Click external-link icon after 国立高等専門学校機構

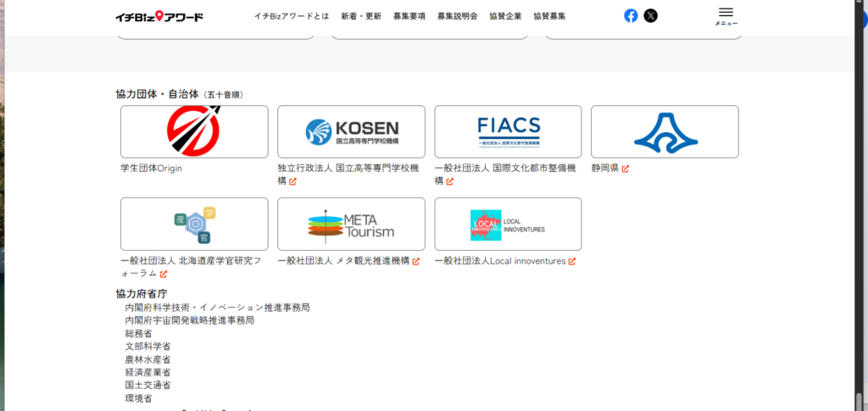tap(292, 181)
